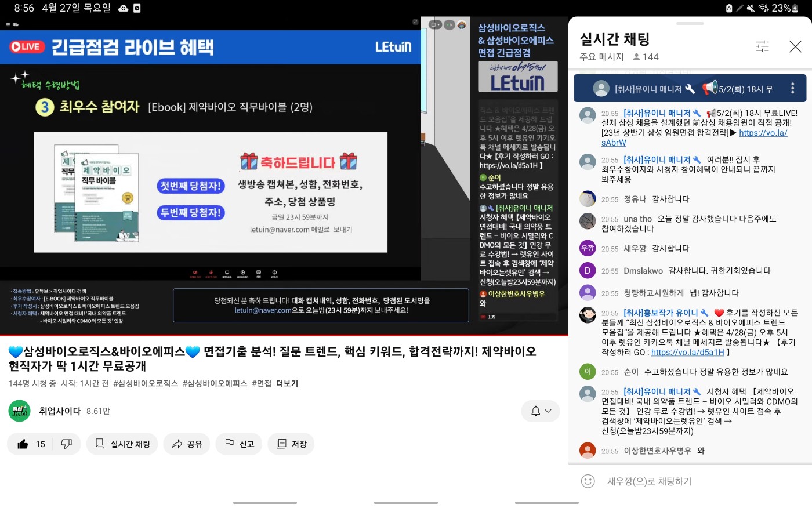Expand description with 더보기
Screen dimensions: 812x508
287,384
